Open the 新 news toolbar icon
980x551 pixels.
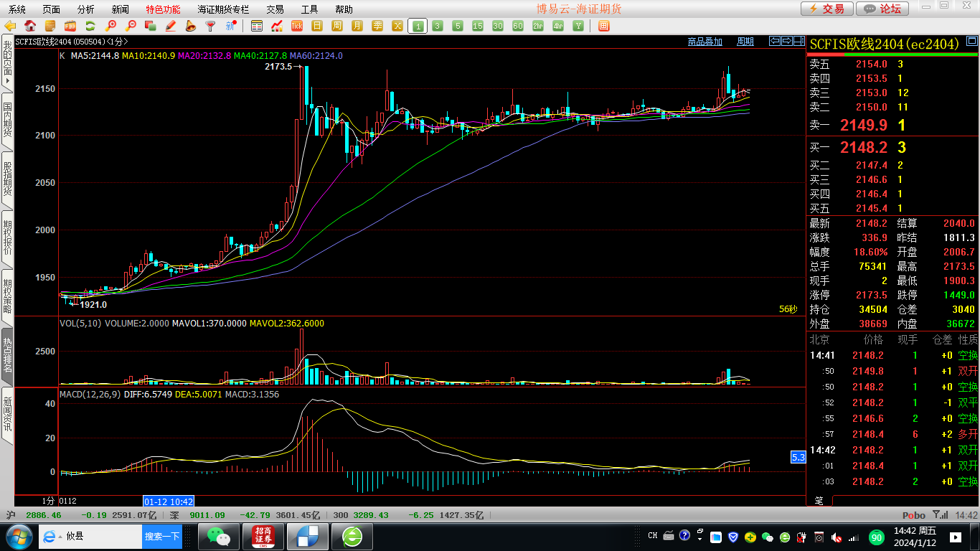pos(230,26)
